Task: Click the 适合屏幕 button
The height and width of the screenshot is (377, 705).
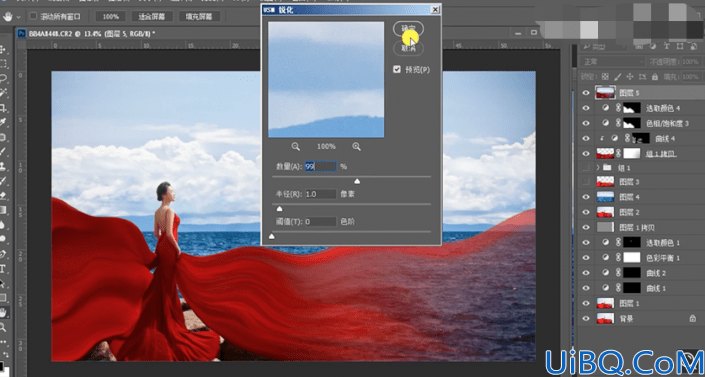Action: [152, 17]
